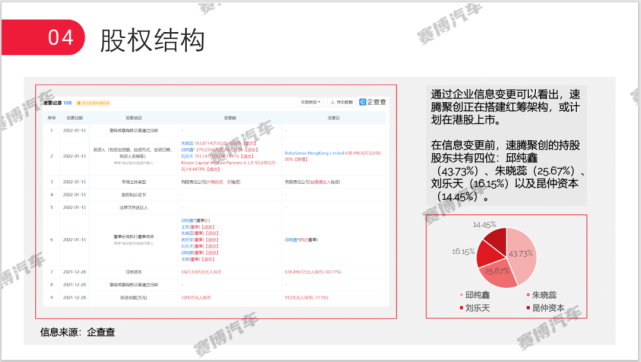Open RoboSense HongKong Limited link
Image resolution: width=641 pixels, height=362 pixels.
(314, 153)
